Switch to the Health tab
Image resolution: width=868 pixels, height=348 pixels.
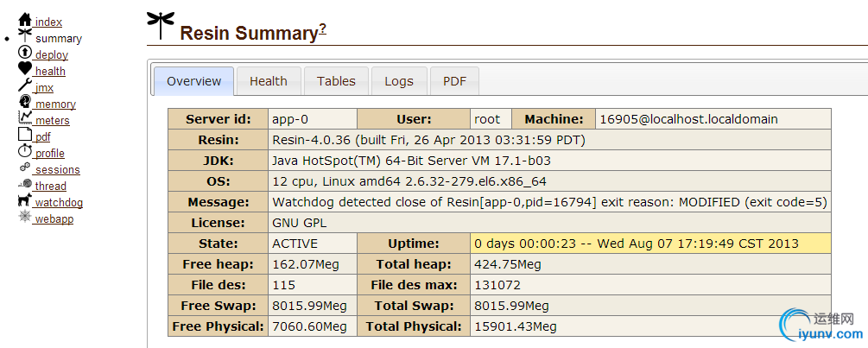coord(269,81)
